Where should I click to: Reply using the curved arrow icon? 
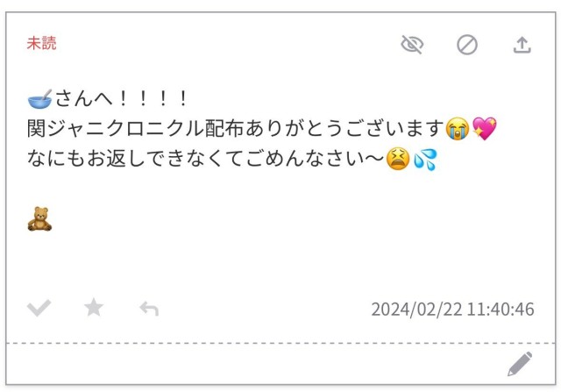coord(149,309)
